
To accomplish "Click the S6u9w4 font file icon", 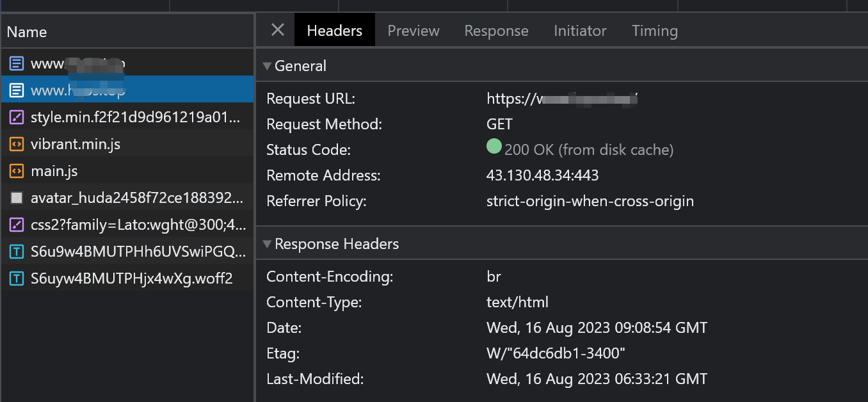I will 17,252.
